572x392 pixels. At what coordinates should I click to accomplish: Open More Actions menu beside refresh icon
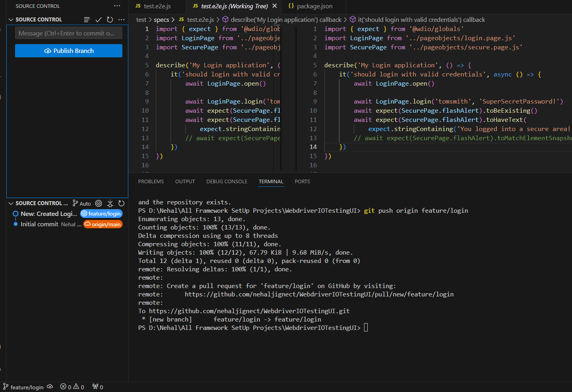(x=121, y=20)
